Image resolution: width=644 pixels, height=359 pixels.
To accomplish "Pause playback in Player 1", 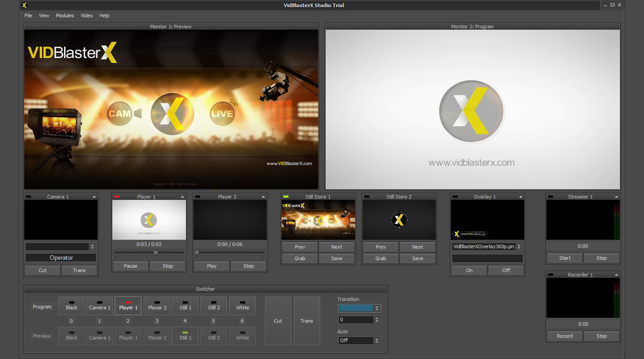I will click(x=130, y=266).
